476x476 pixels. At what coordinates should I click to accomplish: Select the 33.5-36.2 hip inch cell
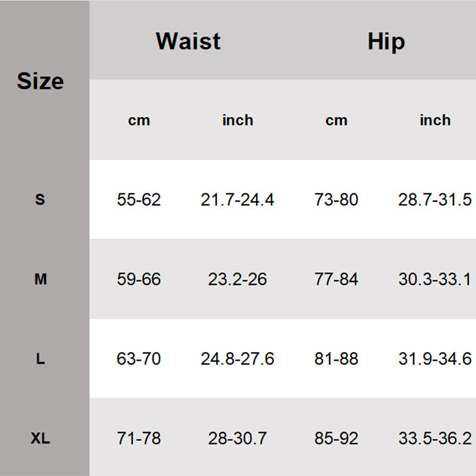pos(435,439)
